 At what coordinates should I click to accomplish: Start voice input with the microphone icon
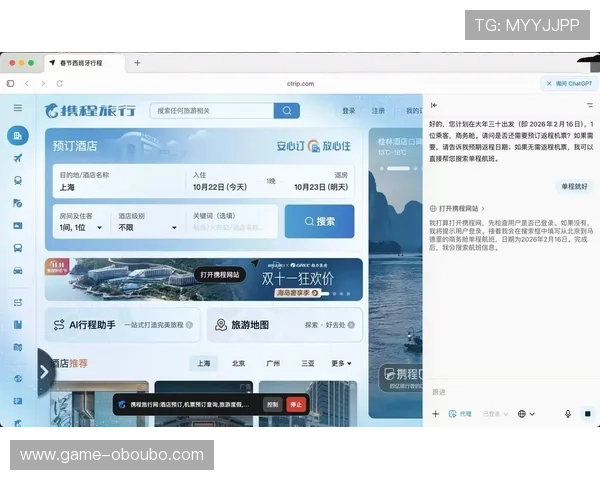click(568, 414)
